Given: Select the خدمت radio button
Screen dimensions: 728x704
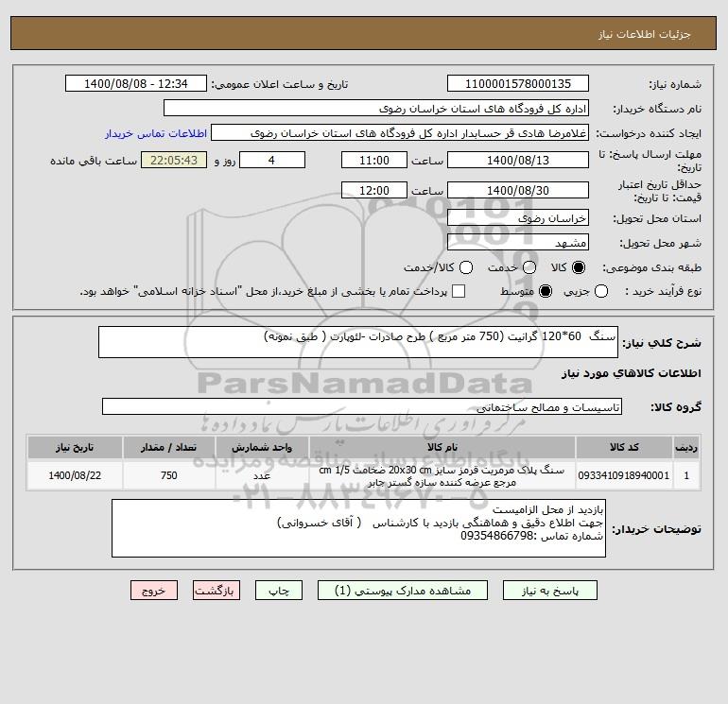Looking at the screenshot, I should click(x=529, y=267).
